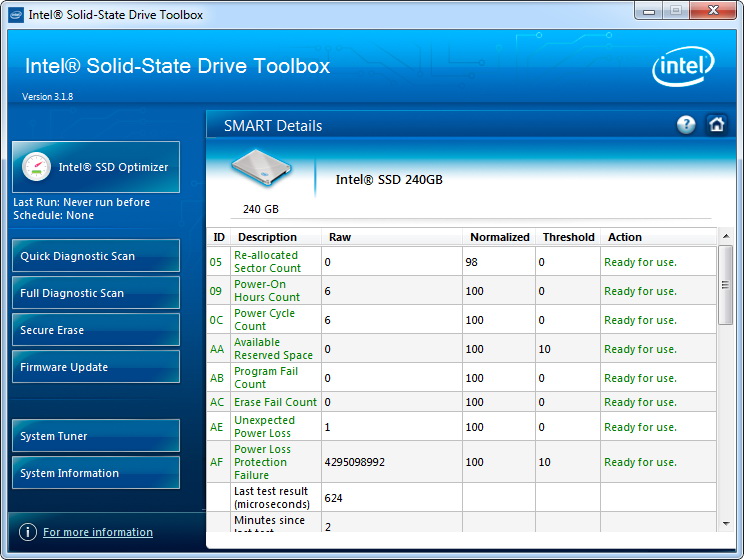This screenshot has width=744, height=560.
Task: Click the Intel logo in header
Action: click(x=683, y=66)
